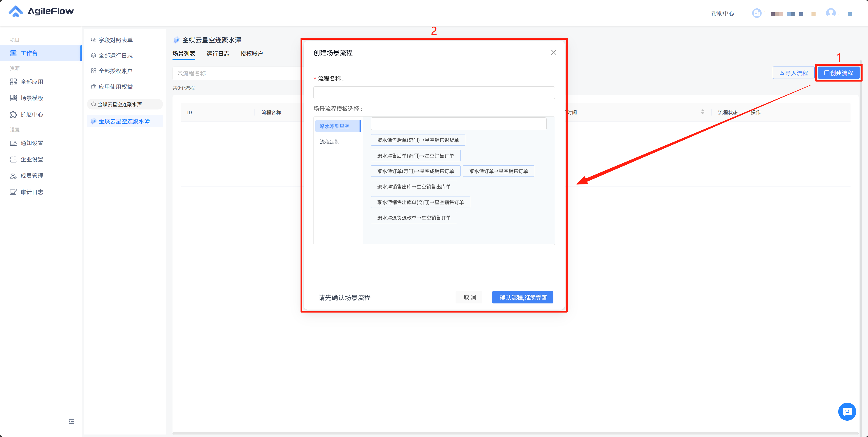Click the 成员管理 member icon
Viewport: 868px width, 437px height.
[x=13, y=176]
